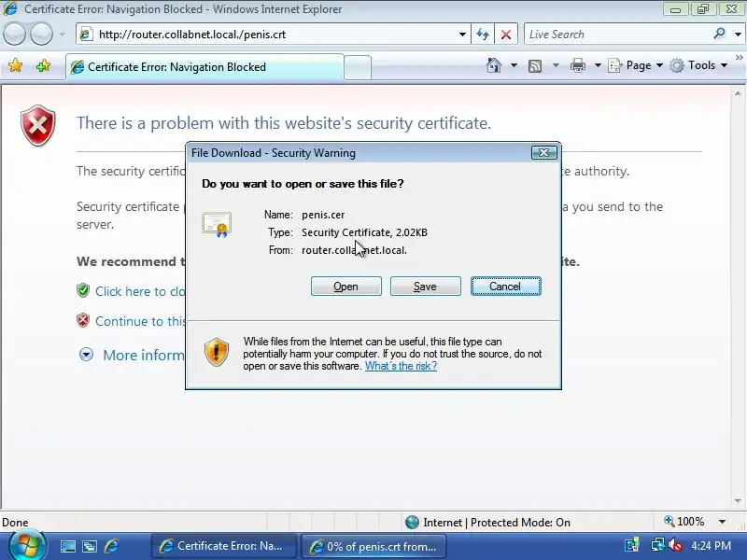Open the Tools menu dropdown
The height and width of the screenshot is (560, 747).
[x=698, y=65]
